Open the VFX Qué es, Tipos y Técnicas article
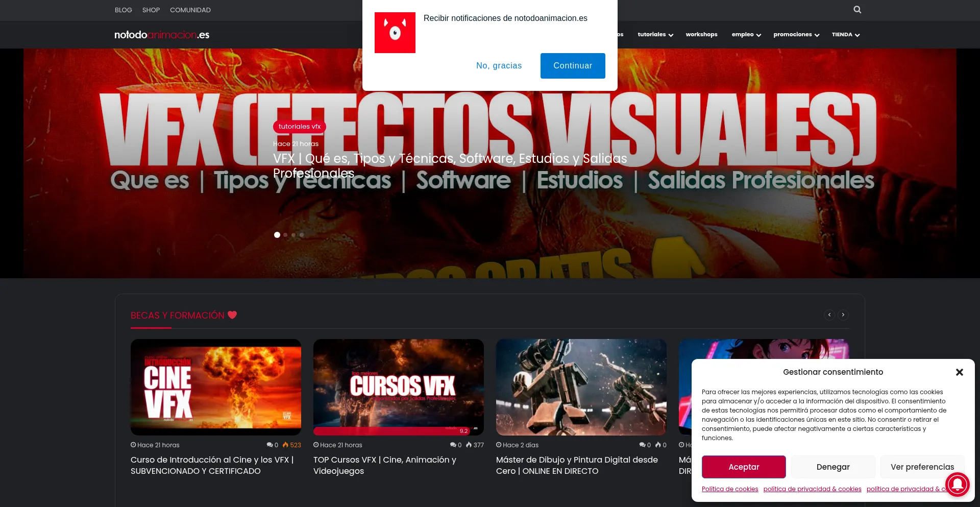 [450, 166]
